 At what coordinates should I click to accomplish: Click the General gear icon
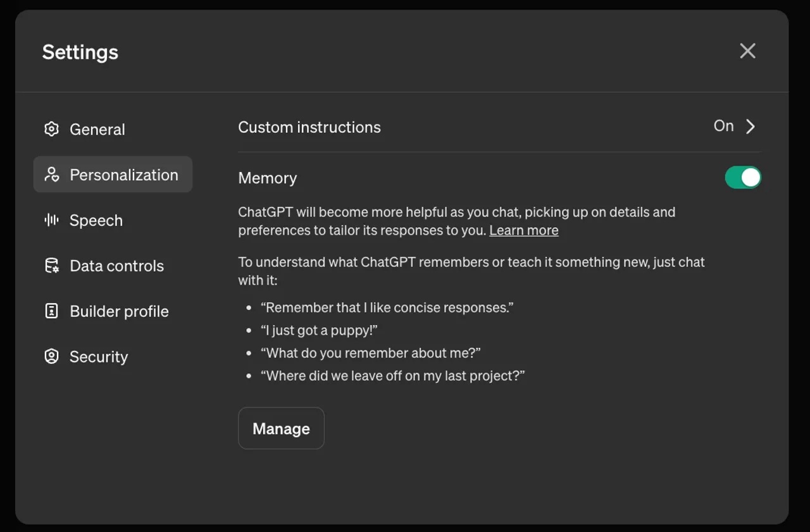(51, 130)
